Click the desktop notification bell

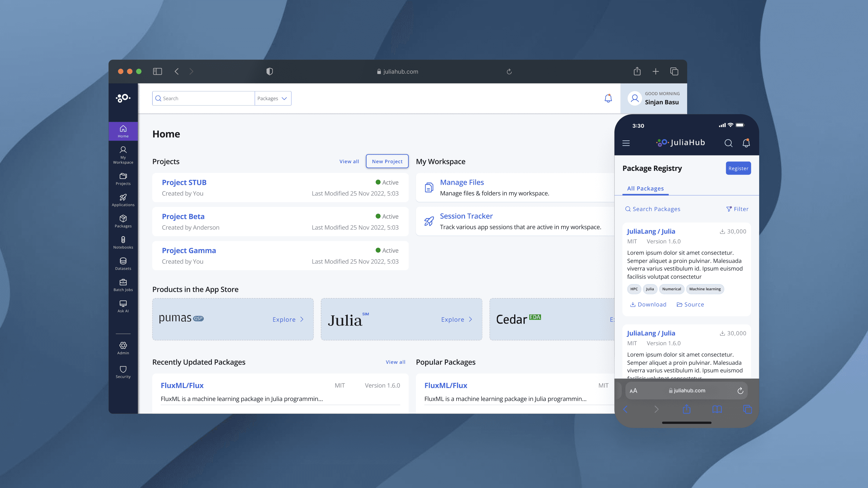point(608,98)
